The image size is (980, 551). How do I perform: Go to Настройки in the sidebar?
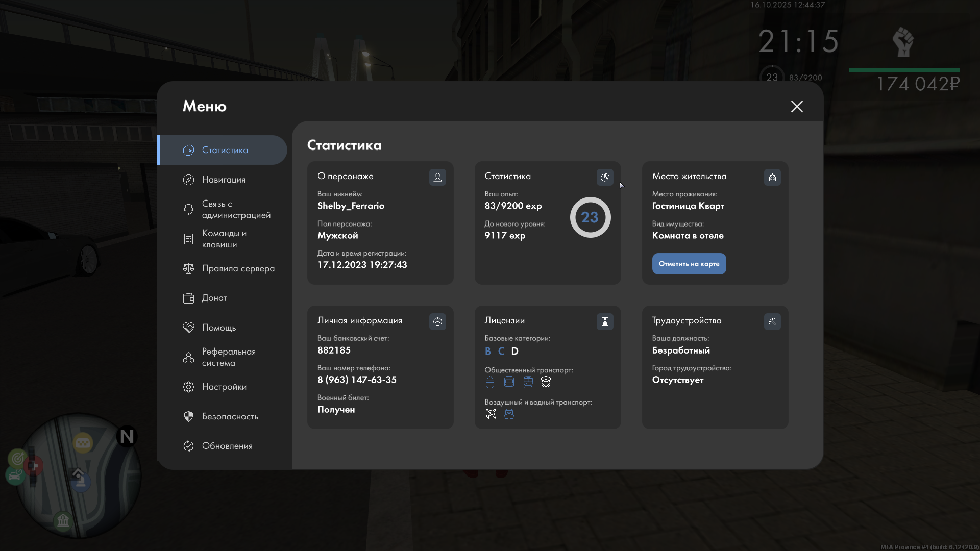pos(224,387)
